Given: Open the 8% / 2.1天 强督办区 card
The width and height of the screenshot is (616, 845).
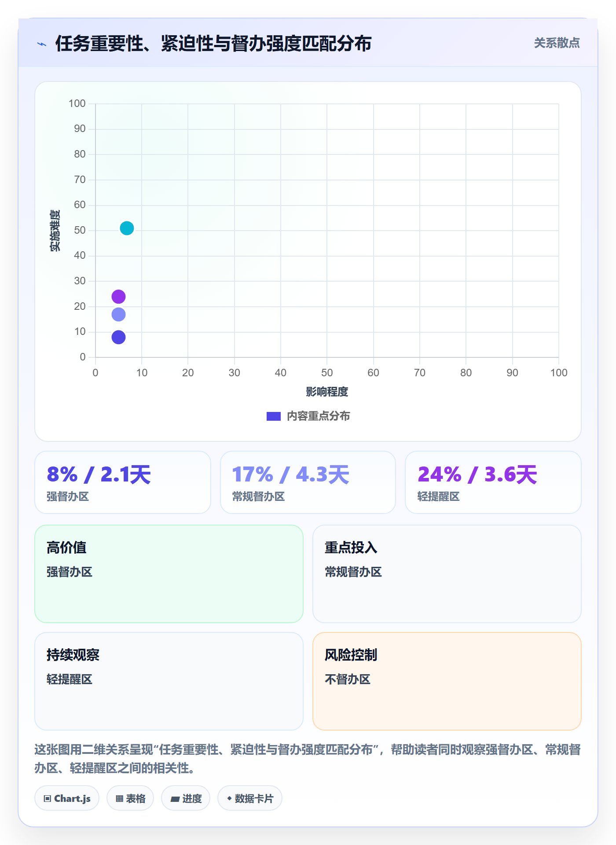Looking at the screenshot, I should 123,482.
